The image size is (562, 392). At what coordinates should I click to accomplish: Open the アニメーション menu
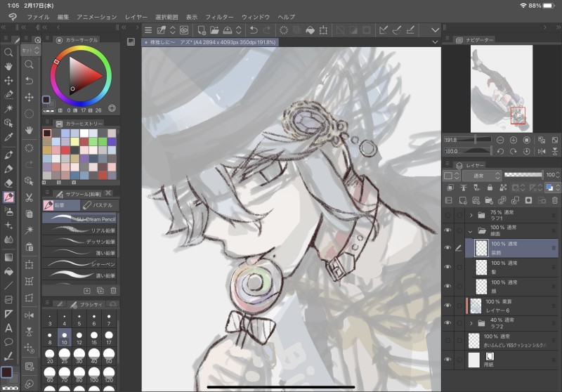(97, 17)
